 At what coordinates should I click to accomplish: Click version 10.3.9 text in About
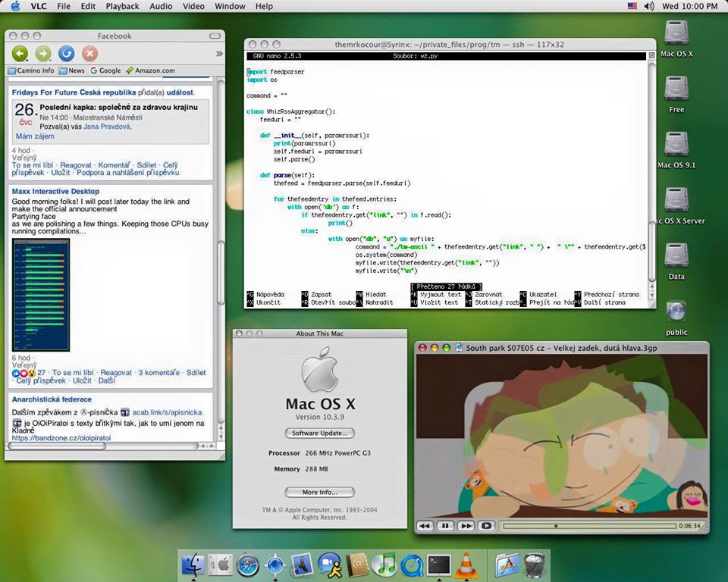319,417
